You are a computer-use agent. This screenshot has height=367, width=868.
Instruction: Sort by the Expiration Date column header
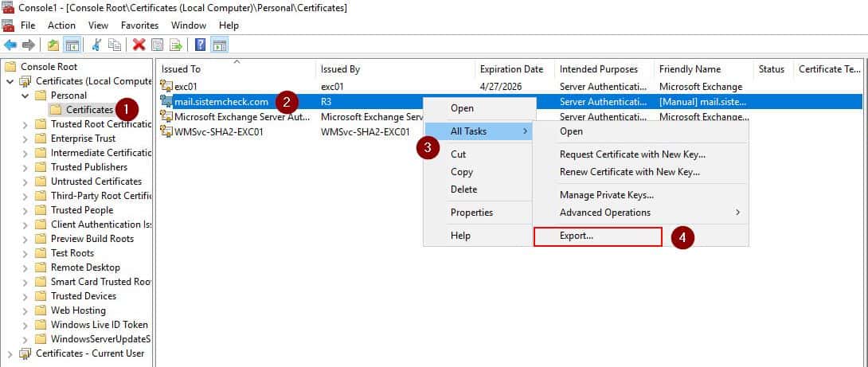point(514,69)
